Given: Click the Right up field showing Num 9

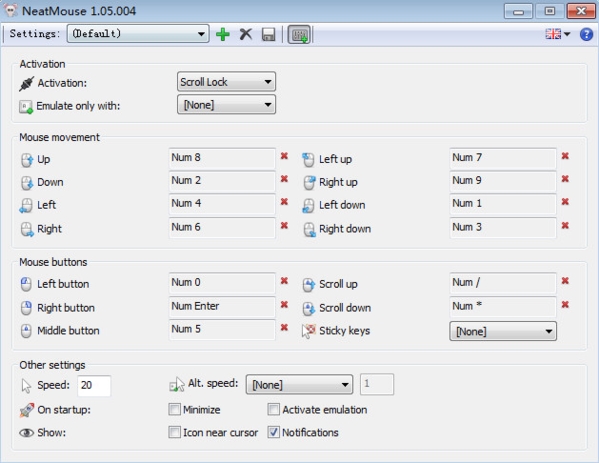Looking at the screenshot, I should (503, 181).
